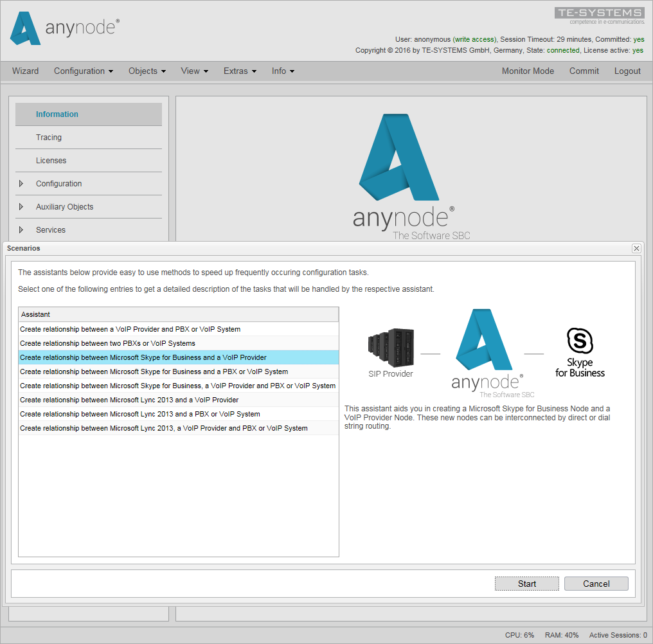Image resolution: width=653 pixels, height=644 pixels.
Task: Select Lync 2013 and a VoIP Provider row
Action: (179, 400)
